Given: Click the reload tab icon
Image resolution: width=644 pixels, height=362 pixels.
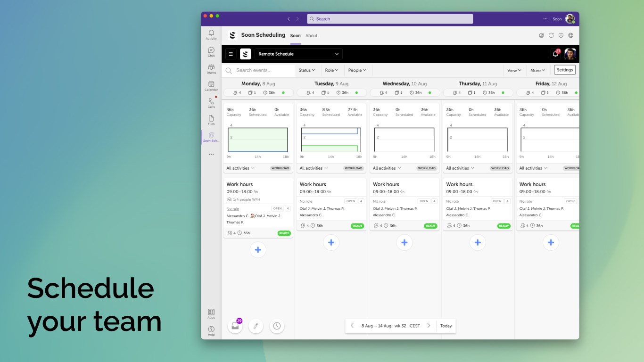Looking at the screenshot, I should pos(551,35).
